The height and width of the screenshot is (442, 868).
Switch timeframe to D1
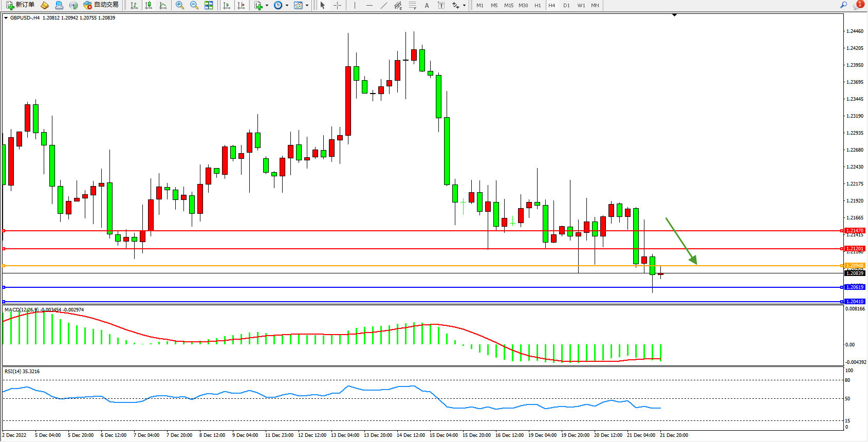(x=566, y=5)
